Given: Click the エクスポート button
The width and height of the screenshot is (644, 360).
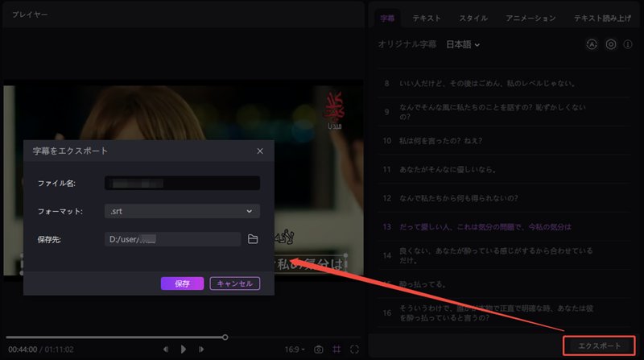Looking at the screenshot, I should [599, 346].
